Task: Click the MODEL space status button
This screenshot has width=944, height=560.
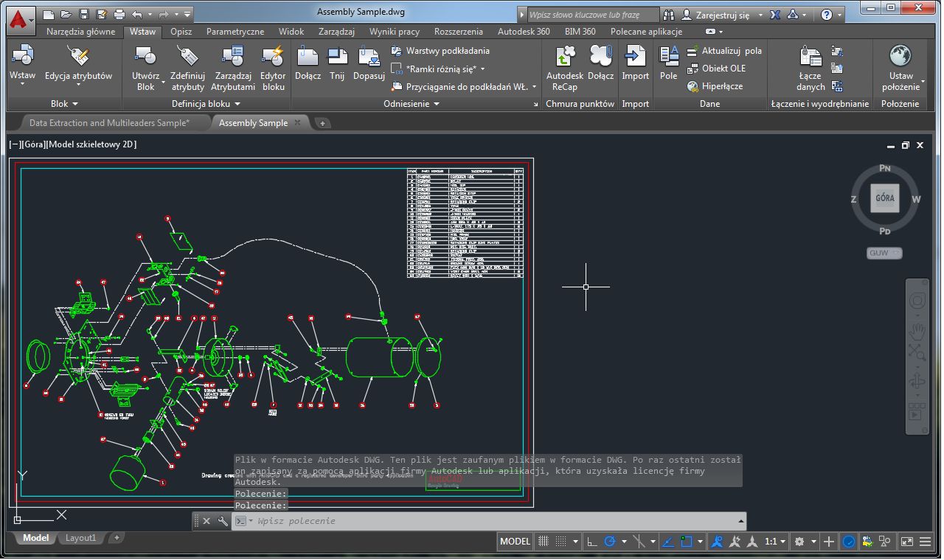Action: [515, 542]
